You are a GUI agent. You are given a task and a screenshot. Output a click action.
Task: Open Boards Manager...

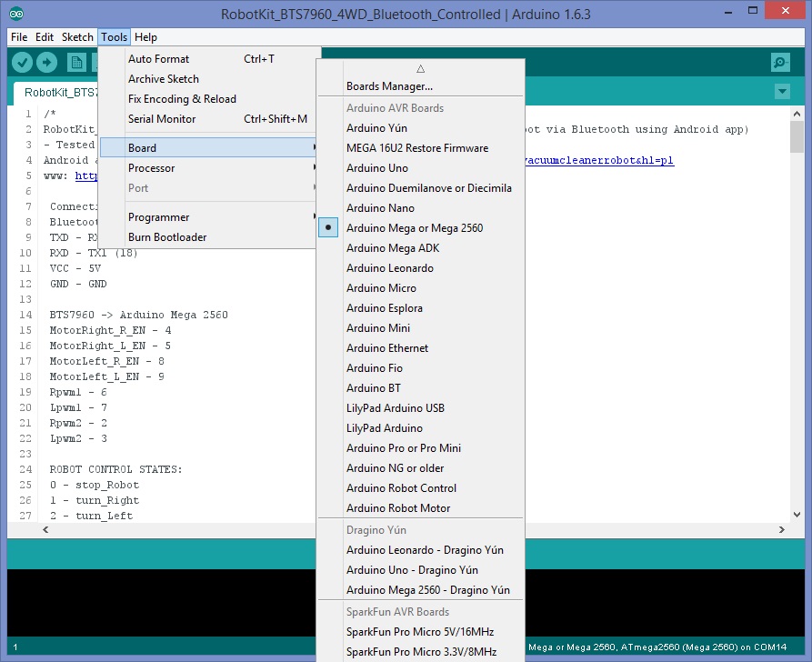pos(420,86)
